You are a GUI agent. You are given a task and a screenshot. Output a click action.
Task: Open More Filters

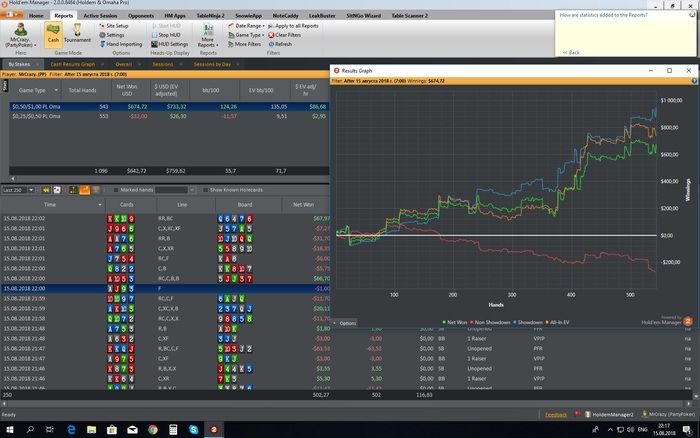(244, 44)
